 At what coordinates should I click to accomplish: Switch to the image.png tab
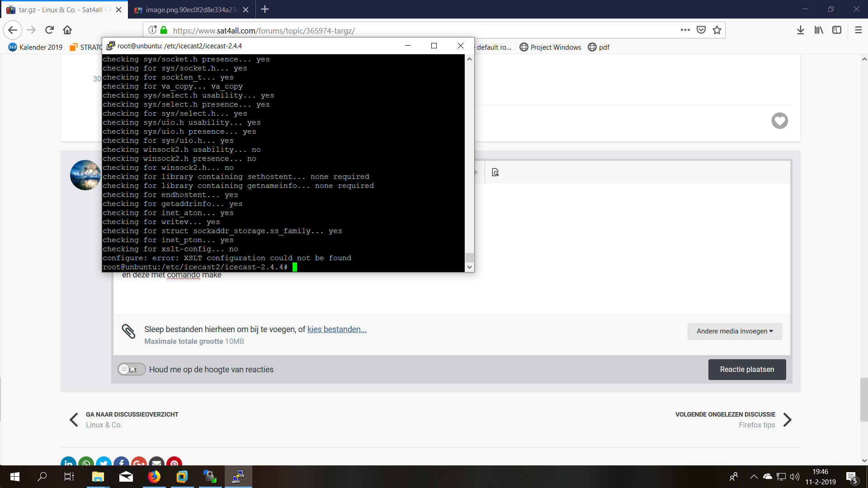(x=192, y=9)
